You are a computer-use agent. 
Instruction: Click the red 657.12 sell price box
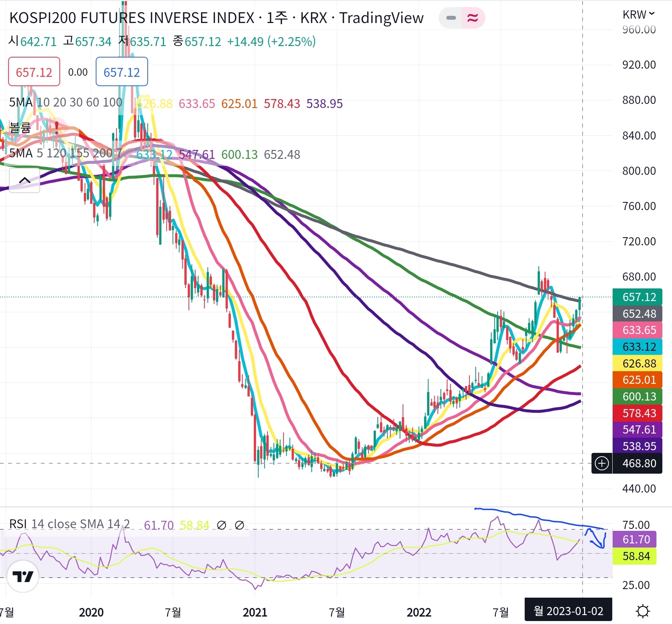pyautogui.click(x=34, y=72)
